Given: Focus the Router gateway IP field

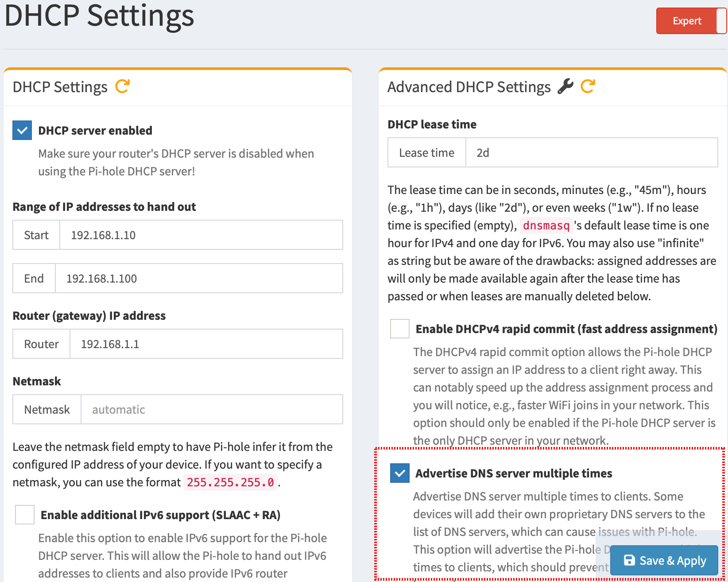Looking at the screenshot, I should coord(206,344).
